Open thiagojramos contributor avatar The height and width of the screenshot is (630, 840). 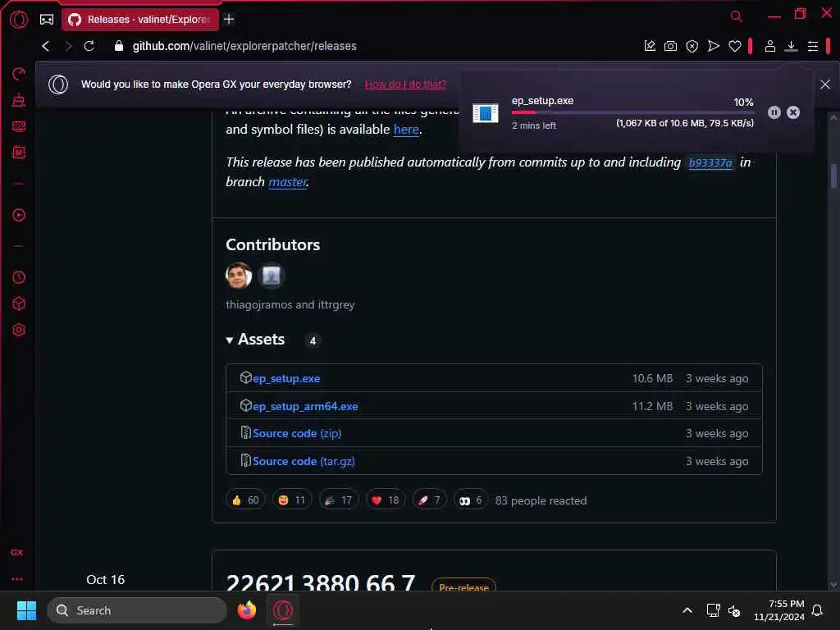pyautogui.click(x=239, y=276)
